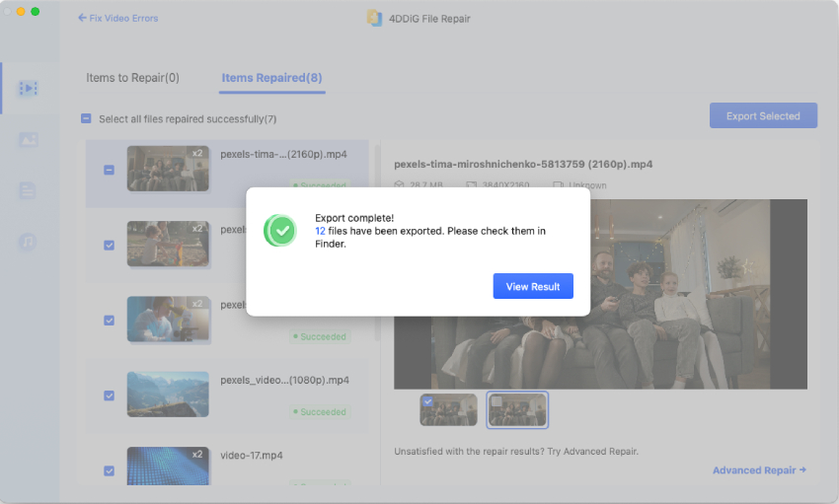Click pexels_video...(1080p).mp4 file name
The width and height of the screenshot is (839, 504).
[284, 381]
